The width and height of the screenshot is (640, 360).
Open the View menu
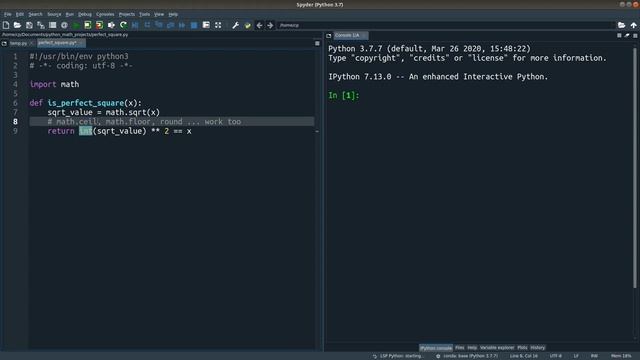pos(159,14)
